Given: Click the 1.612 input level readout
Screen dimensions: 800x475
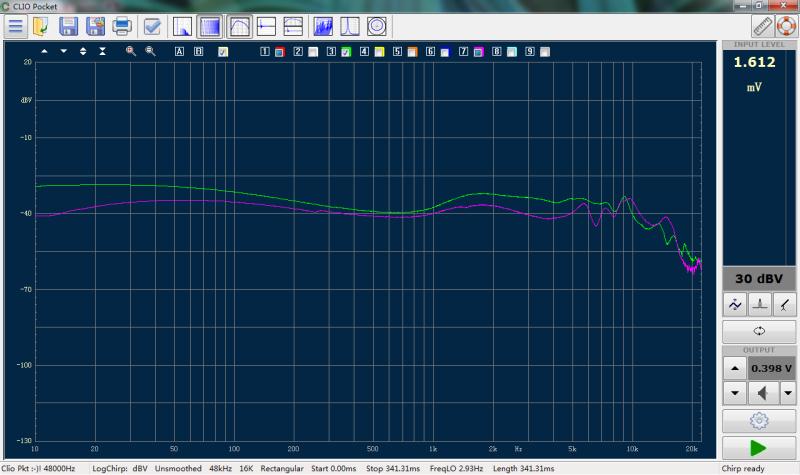Looking at the screenshot, I should tap(754, 62).
